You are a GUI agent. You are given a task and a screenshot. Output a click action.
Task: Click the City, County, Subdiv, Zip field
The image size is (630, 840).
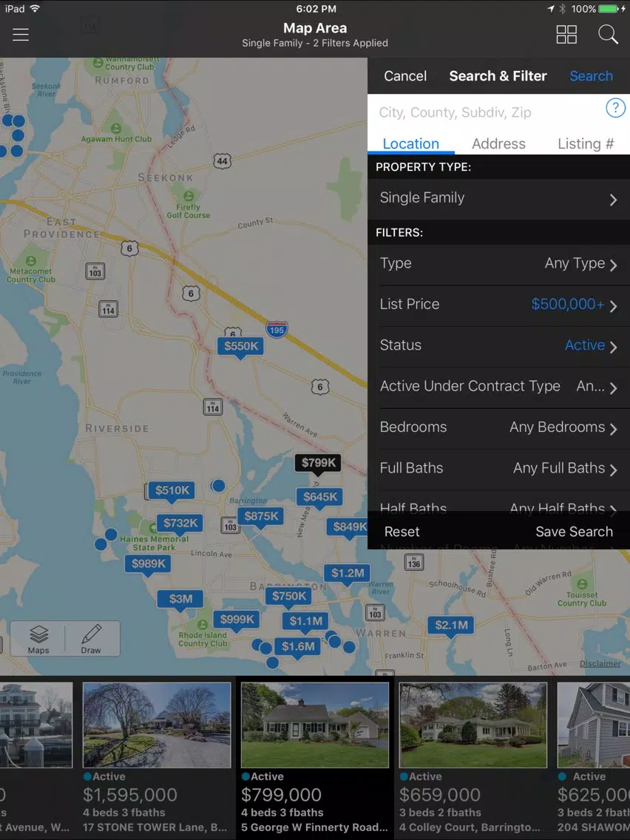click(x=485, y=112)
